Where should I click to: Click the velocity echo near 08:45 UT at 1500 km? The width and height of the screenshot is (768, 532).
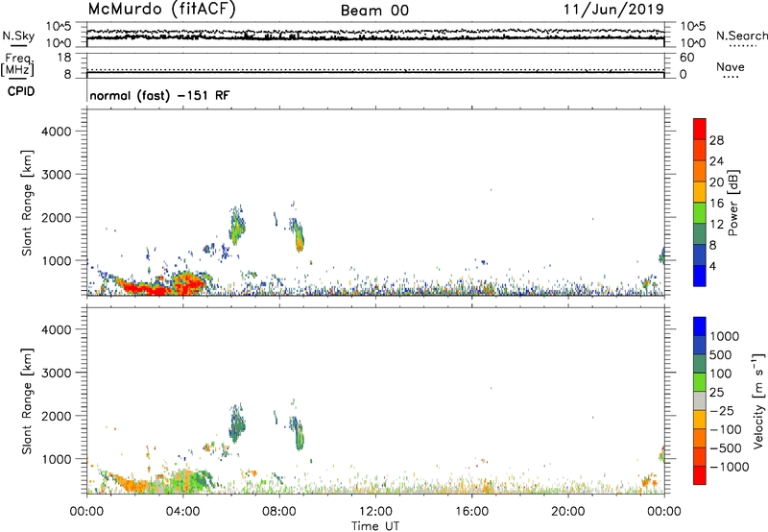click(300, 435)
